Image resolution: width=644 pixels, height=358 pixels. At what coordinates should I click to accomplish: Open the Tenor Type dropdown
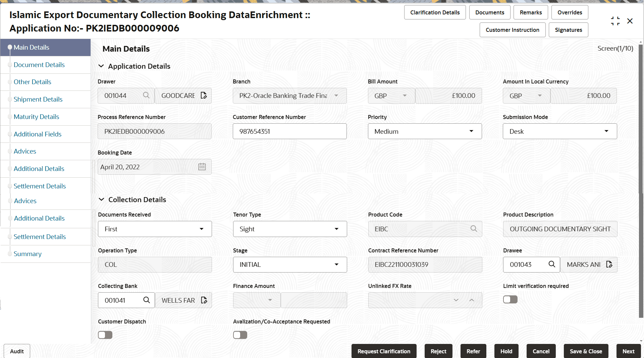tap(336, 229)
